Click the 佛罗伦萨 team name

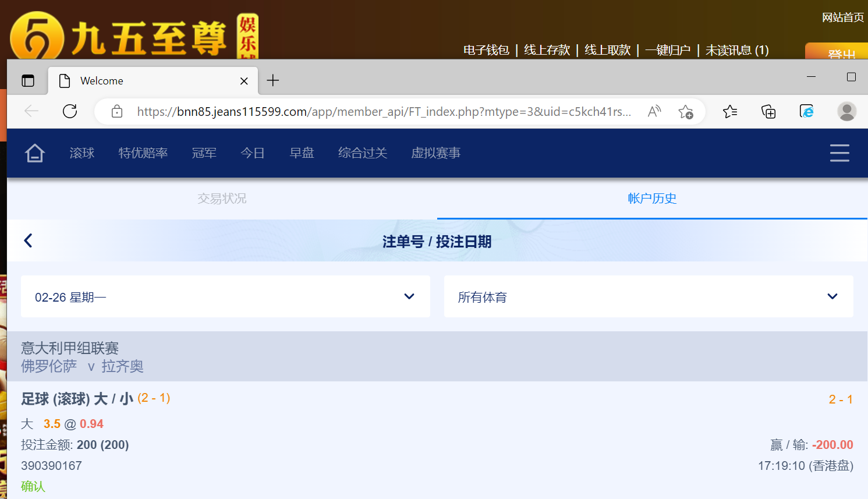49,366
